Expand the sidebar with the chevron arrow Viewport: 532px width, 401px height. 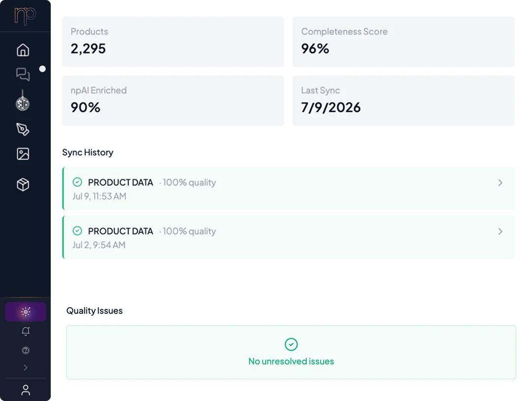tap(26, 368)
